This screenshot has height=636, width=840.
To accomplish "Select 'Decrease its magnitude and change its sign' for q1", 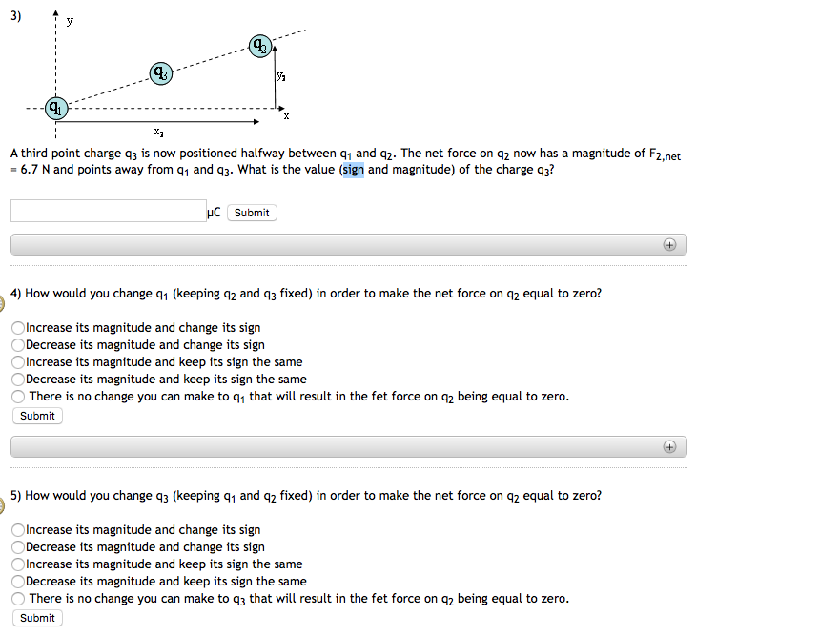I will (17, 344).
